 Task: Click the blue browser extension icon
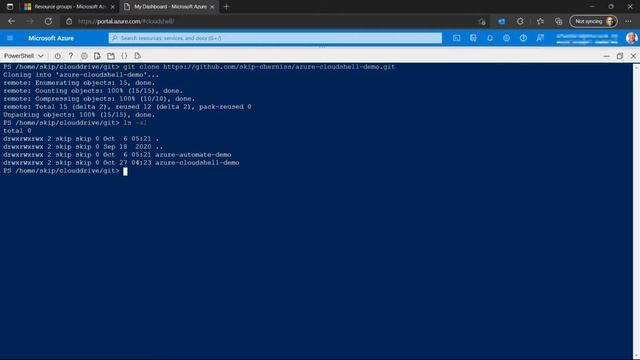502,21
